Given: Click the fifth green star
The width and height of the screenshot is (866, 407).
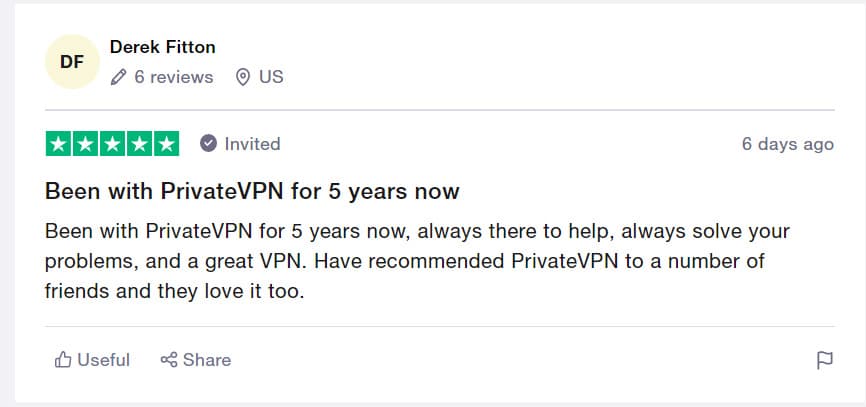Looking at the screenshot, I should pyautogui.click(x=166, y=144).
